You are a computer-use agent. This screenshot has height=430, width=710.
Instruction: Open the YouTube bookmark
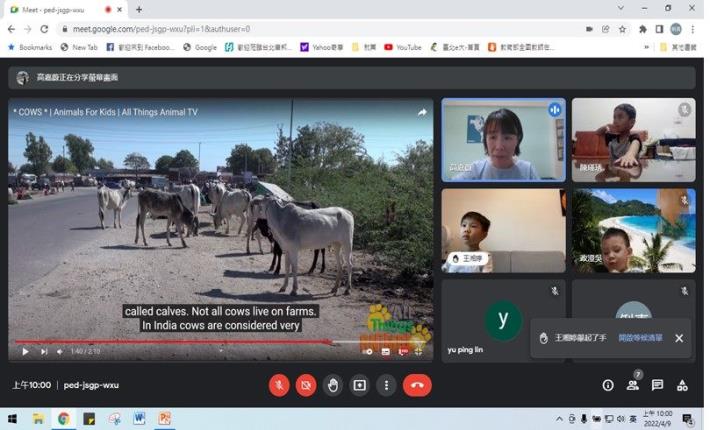pyautogui.click(x=402, y=47)
